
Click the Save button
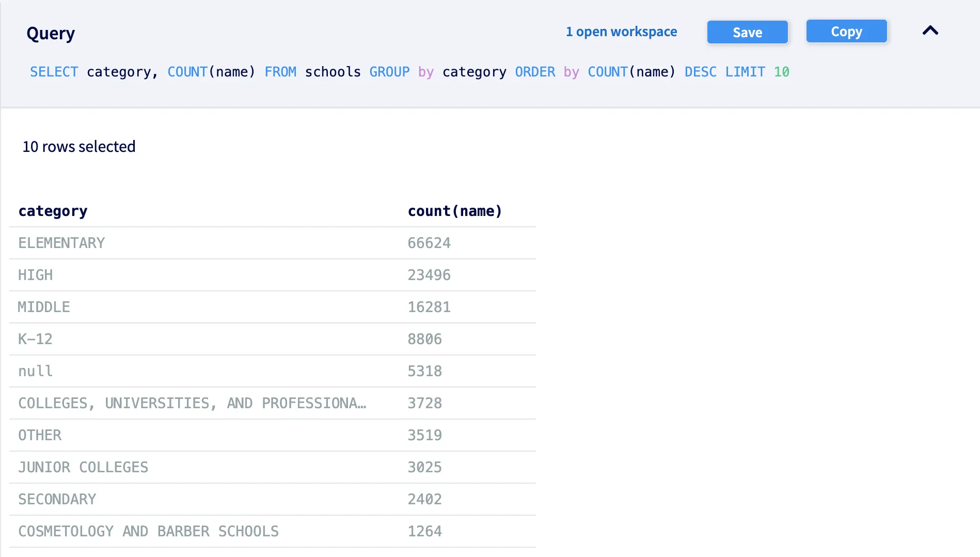coord(747,32)
